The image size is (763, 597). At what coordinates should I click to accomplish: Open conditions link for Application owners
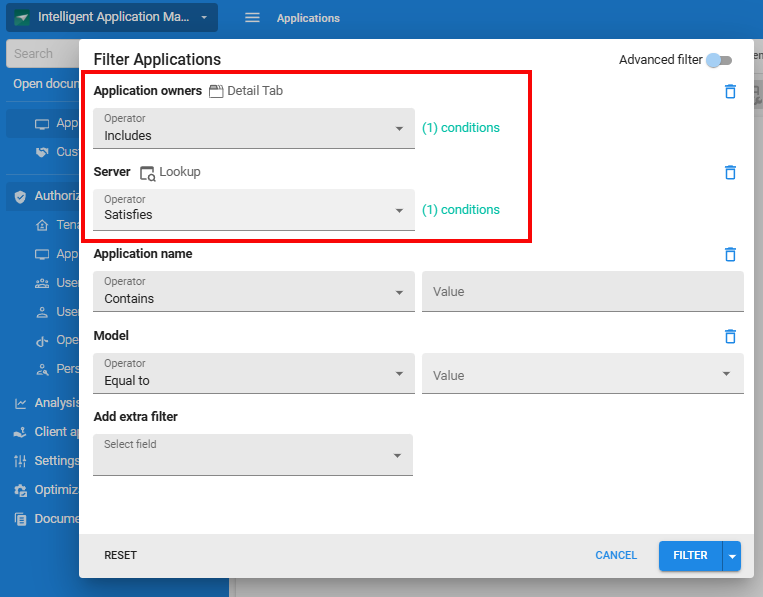click(x=460, y=127)
